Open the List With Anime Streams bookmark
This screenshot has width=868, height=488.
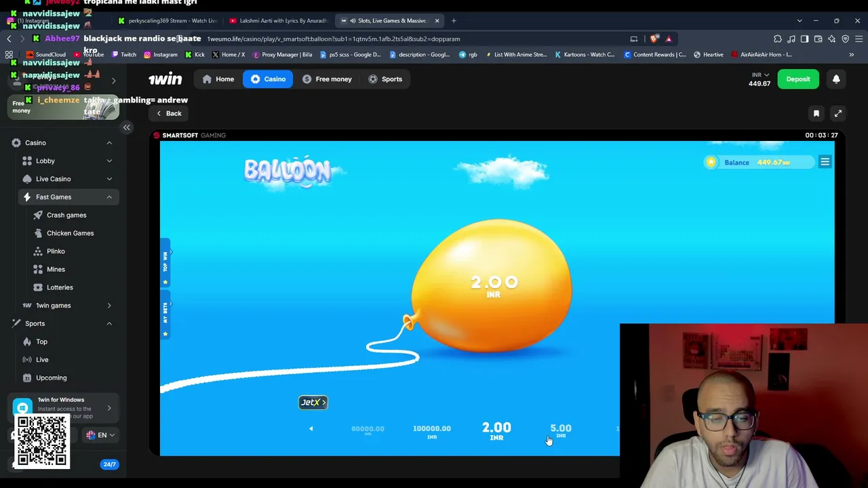tap(515, 55)
